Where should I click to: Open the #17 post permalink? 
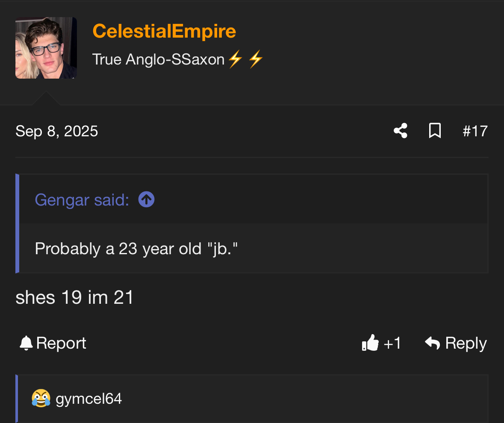point(475,131)
